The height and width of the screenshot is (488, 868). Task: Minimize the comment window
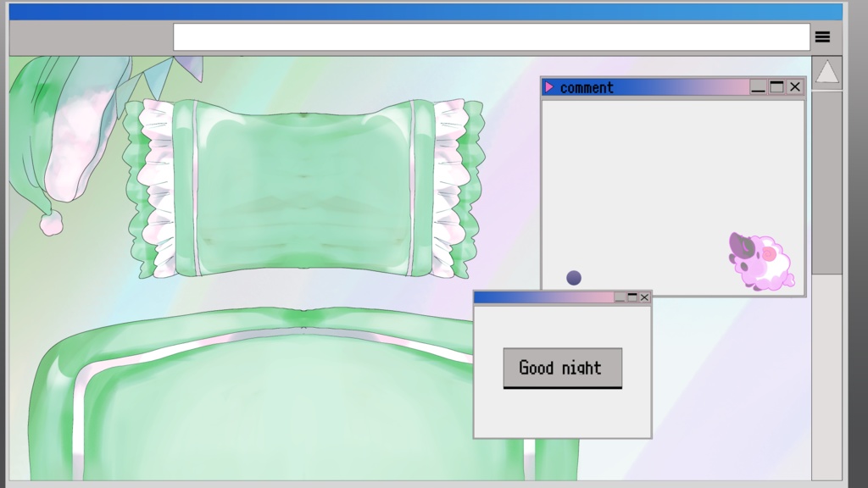758,87
